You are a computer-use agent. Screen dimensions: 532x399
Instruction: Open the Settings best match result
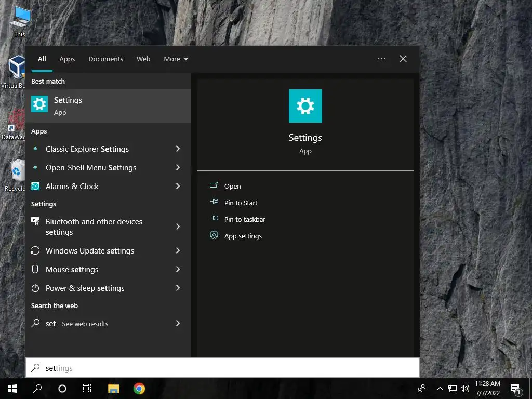pyautogui.click(x=108, y=106)
